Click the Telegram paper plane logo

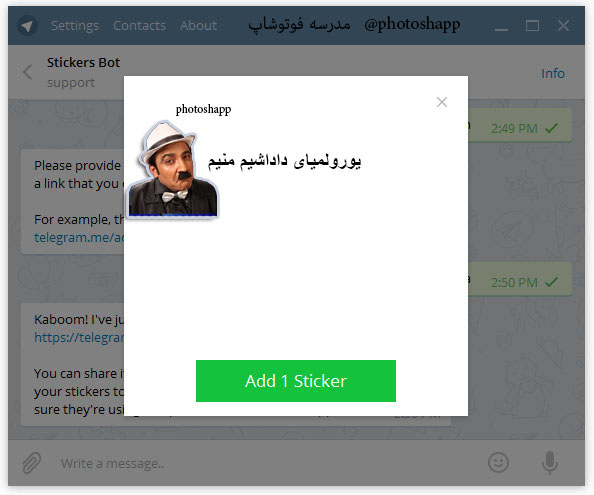pos(27,26)
